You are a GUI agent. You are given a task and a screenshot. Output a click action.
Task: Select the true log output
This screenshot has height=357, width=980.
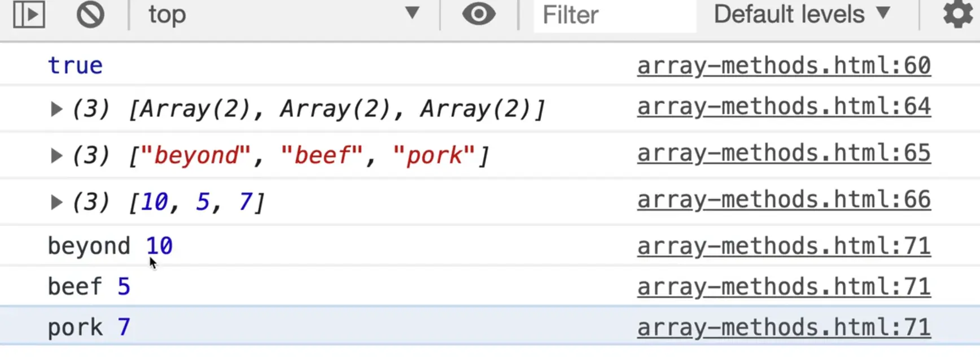coord(75,66)
